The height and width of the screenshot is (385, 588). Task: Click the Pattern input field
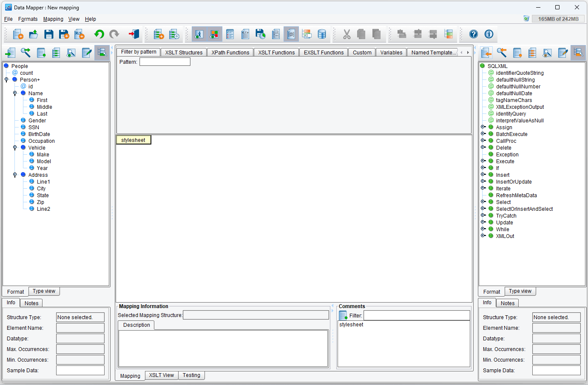tap(165, 62)
